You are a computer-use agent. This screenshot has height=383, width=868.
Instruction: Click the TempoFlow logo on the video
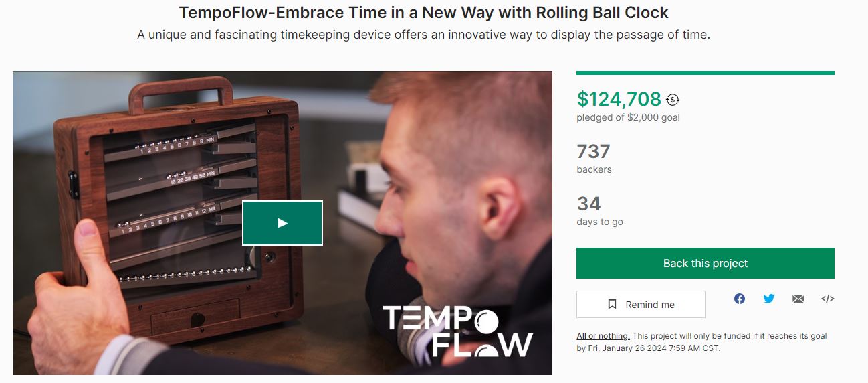pyautogui.click(x=458, y=331)
